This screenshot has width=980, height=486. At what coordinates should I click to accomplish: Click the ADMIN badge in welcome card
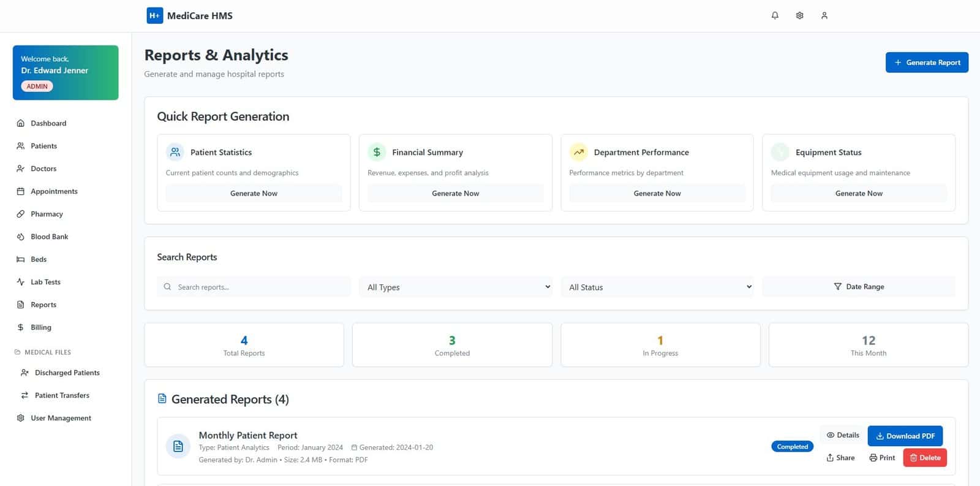coord(37,86)
